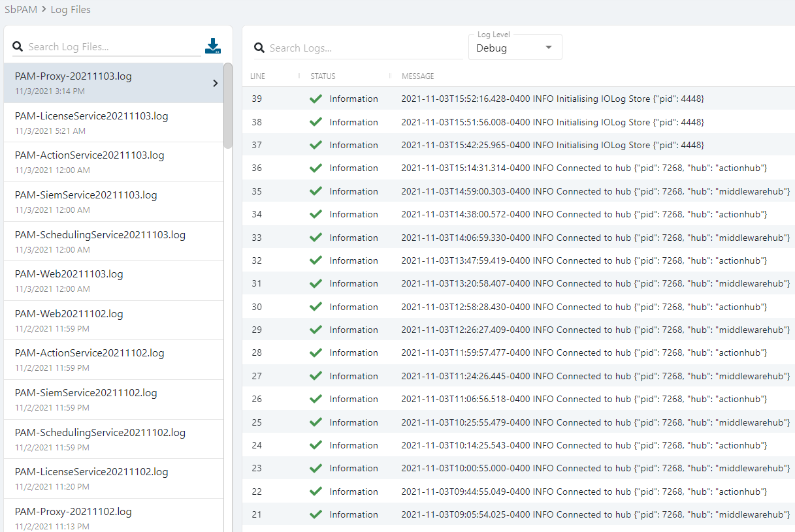This screenshot has width=795, height=532.
Task: Open PAM-SchedulingService20211103.log
Action: click(114, 242)
